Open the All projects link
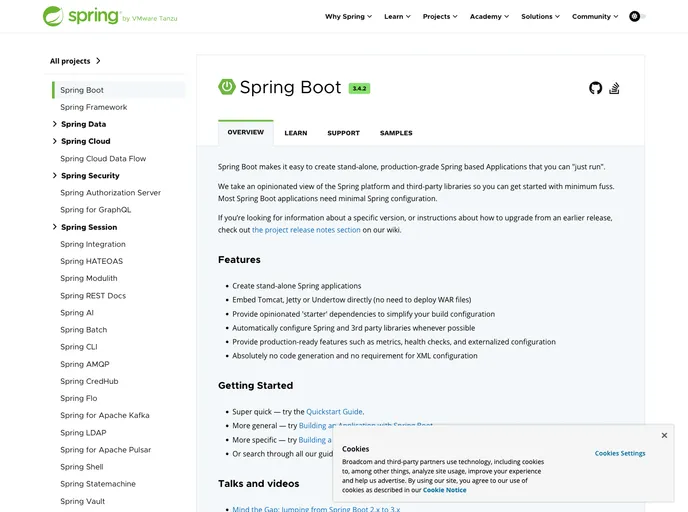688x512 pixels. tap(75, 61)
